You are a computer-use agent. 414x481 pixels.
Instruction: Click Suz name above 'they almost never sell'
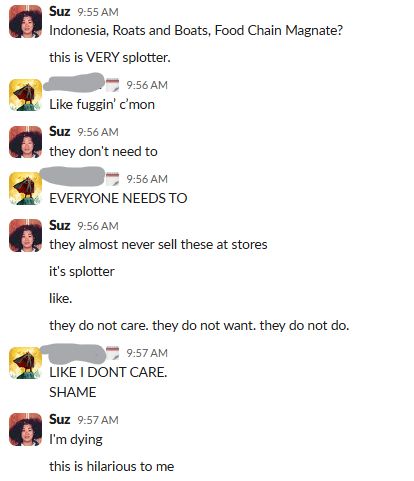pos(60,225)
